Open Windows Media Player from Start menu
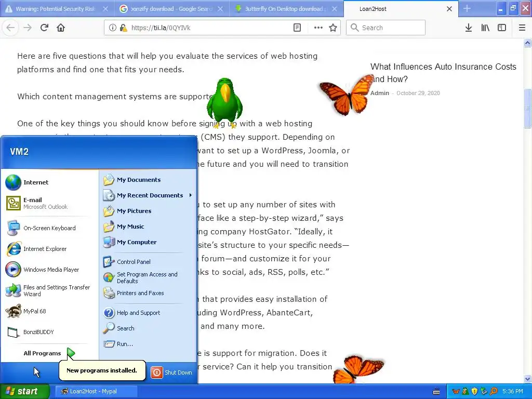This screenshot has height=399, width=532. [49, 270]
